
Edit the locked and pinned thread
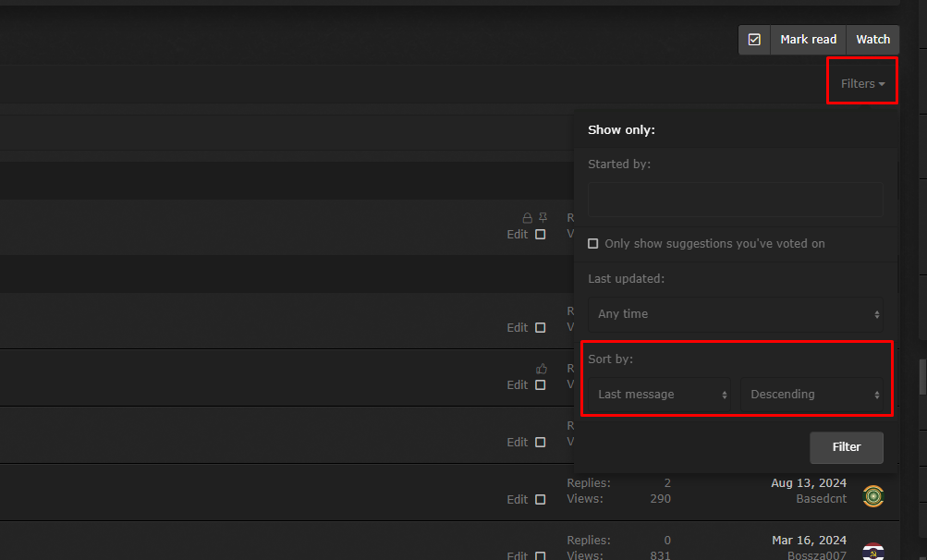(517, 234)
